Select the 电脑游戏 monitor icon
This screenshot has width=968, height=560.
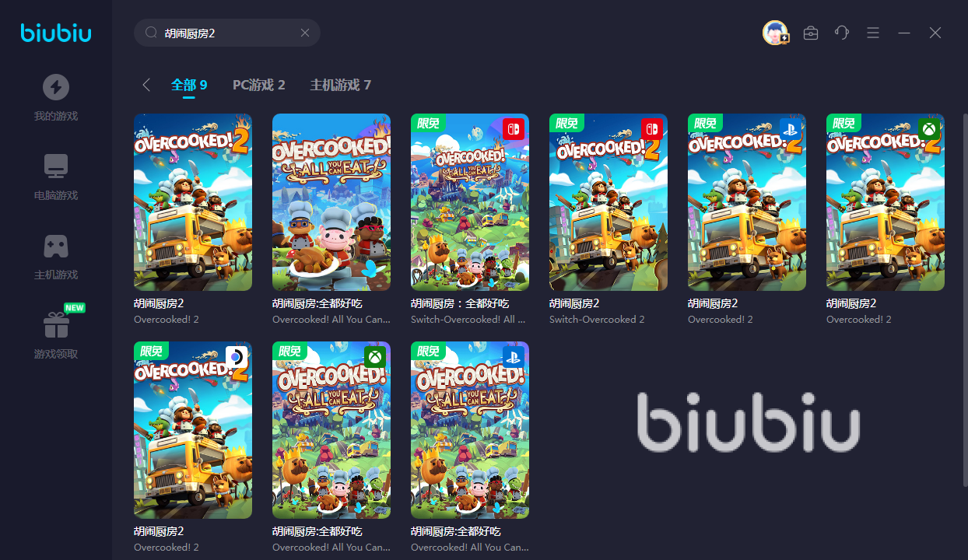tap(55, 166)
